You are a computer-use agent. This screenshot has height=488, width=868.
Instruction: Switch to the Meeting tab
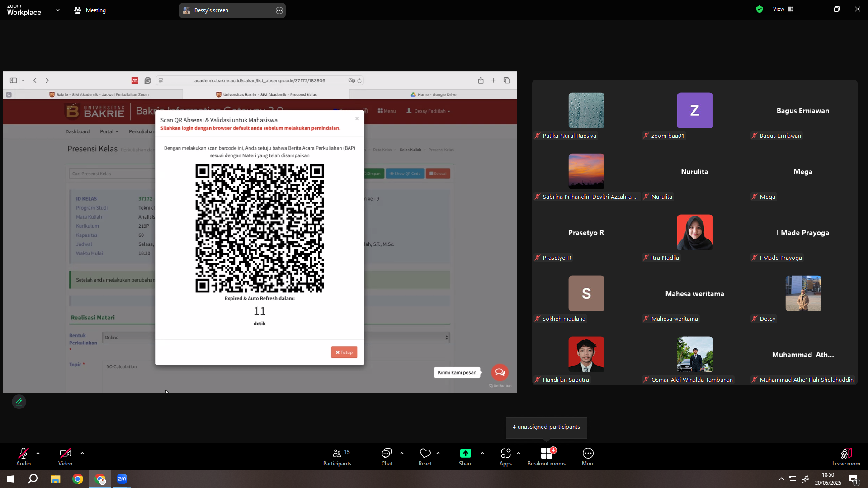tap(90, 10)
